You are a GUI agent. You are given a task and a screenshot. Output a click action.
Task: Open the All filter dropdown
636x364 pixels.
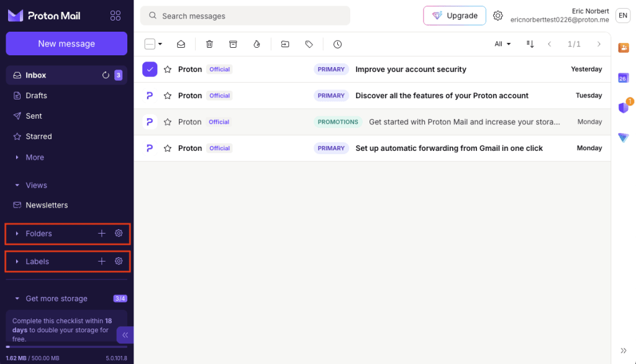click(502, 44)
